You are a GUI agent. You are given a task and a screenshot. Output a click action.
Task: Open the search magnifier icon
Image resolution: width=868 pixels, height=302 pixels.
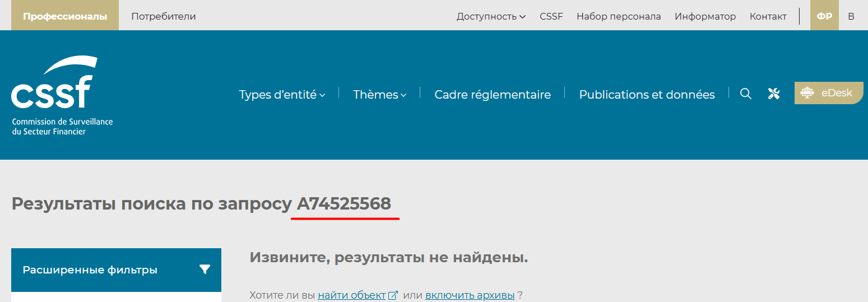(745, 94)
